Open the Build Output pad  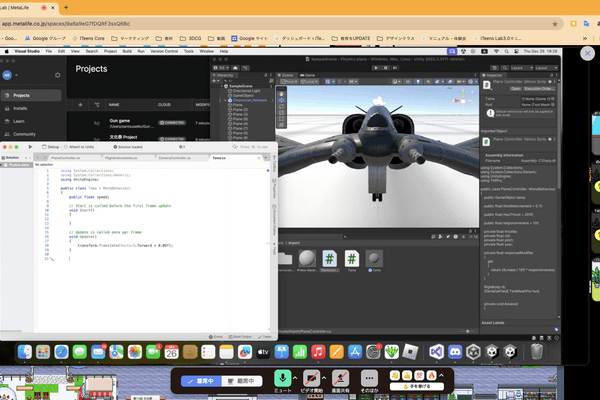[240, 337]
